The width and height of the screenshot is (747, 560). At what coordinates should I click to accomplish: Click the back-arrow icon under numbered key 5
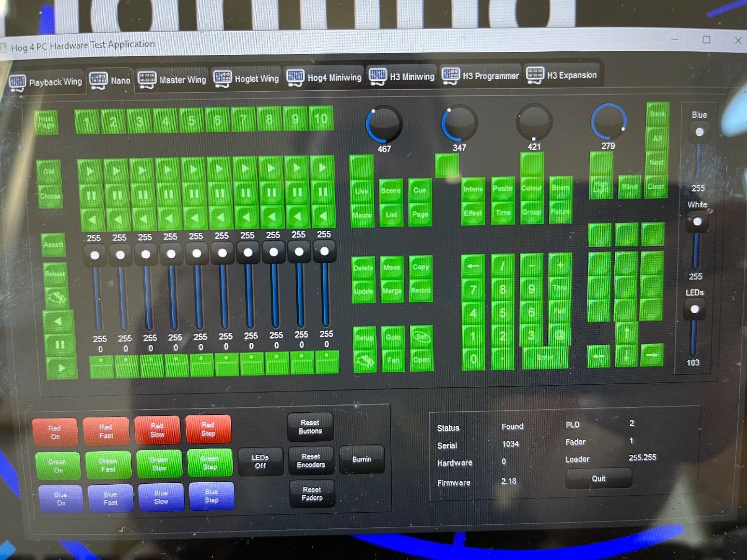195,218
